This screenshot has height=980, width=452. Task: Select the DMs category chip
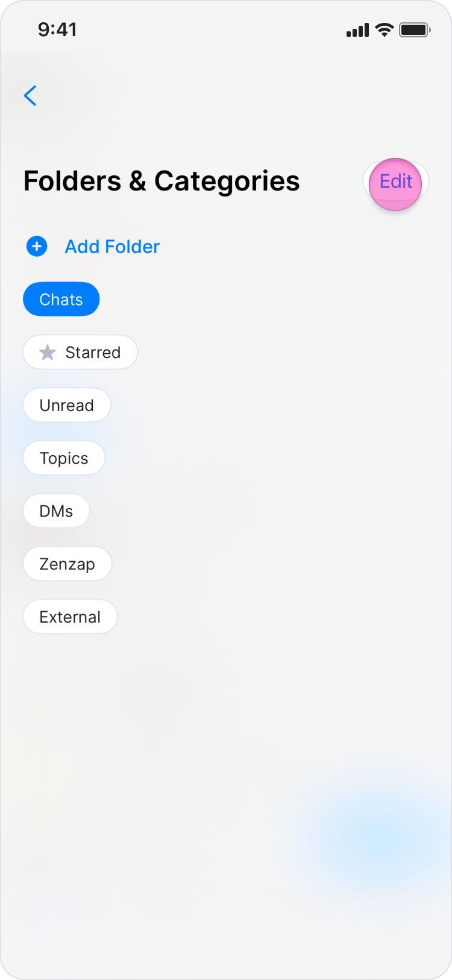pos(56,511)
